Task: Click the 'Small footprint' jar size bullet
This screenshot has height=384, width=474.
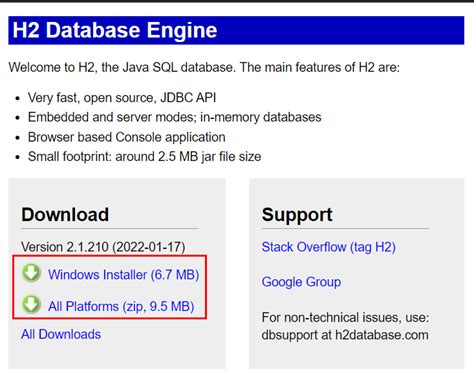Action: [x=144, y=156]
